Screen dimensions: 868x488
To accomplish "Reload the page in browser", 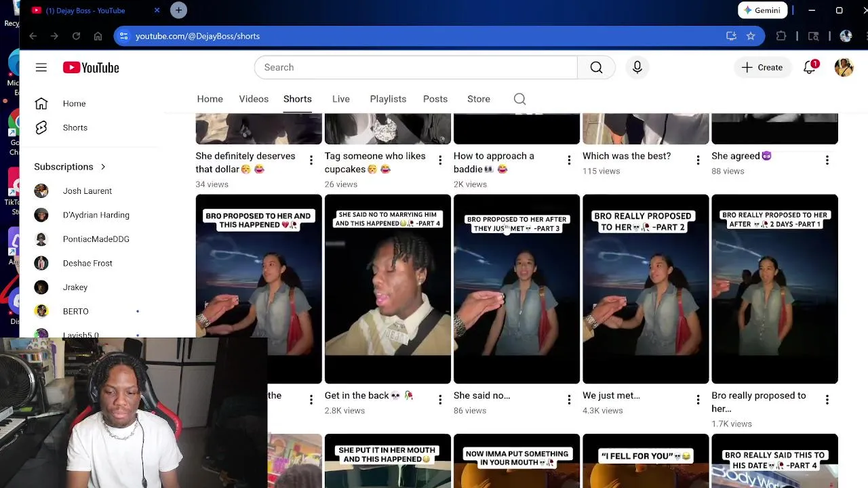I will [76, 36].
